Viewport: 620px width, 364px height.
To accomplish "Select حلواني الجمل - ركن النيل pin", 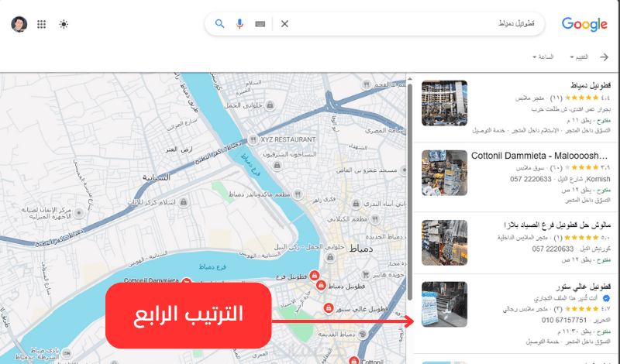I will tap(330, 258).
